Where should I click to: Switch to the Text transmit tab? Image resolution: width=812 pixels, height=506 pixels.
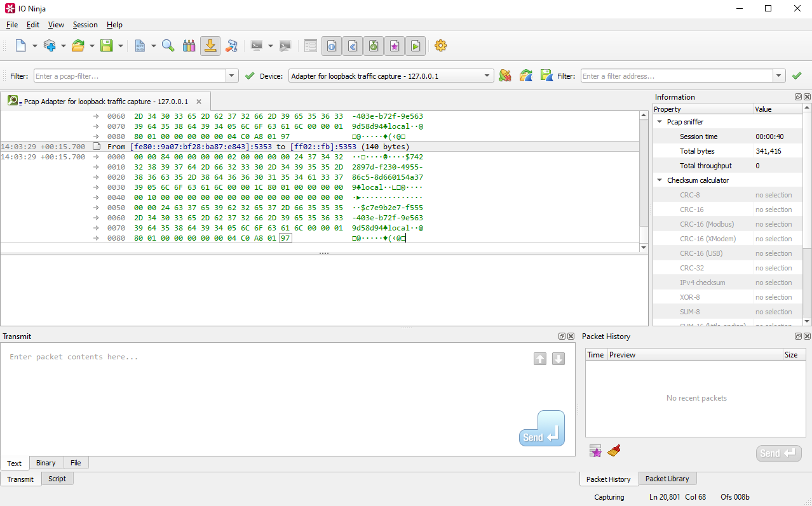point(15,463)
